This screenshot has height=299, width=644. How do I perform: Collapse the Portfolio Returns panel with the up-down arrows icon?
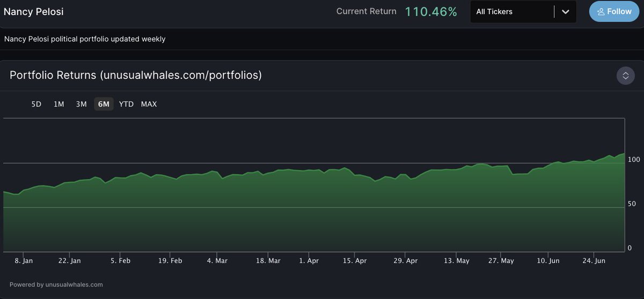click(625, 76)
